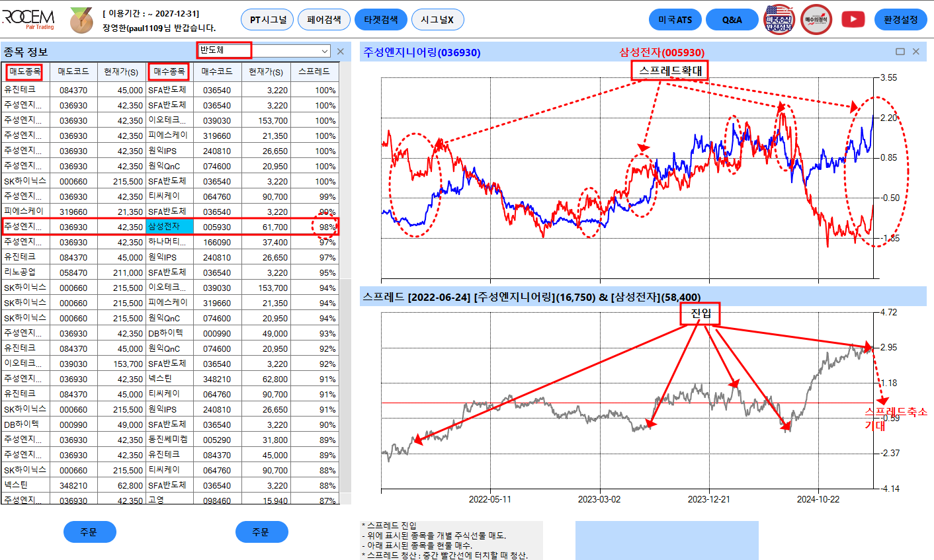Open 환경설정 settings button
This screenshot has width=934, height=560.
901,20
